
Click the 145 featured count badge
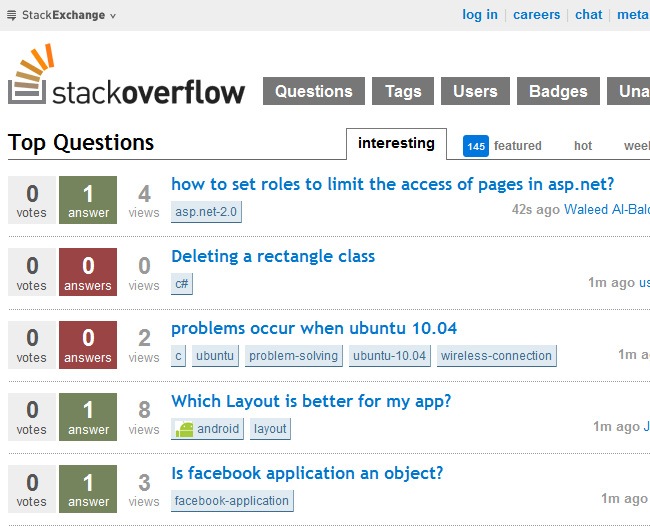click(476, 146)
